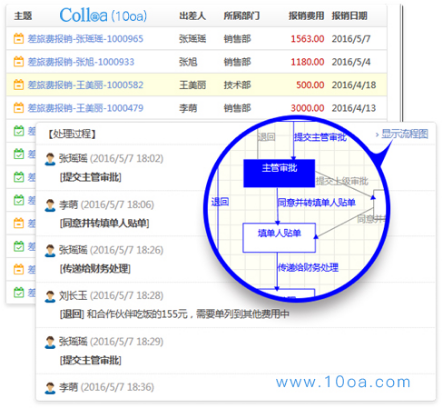This screenshot has height=408, width=442.
Task: Click orange calendar icon for record 1000933
Action: tap(19, 62)
